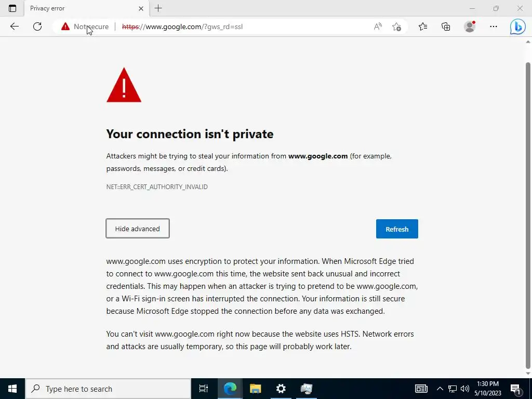This screenshot has height=399, width=532.
Task: Open the Bing chat sidebar icon
Action: (518, 26)
